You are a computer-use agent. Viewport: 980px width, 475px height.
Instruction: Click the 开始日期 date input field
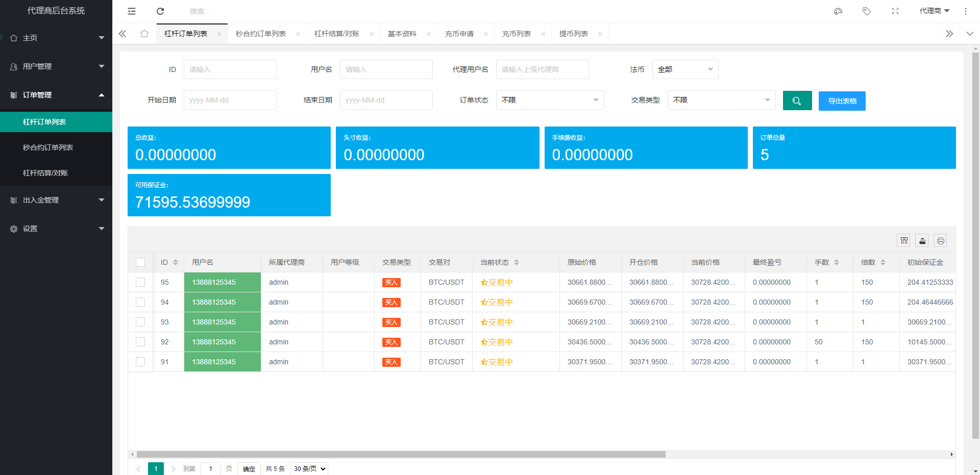230,100
